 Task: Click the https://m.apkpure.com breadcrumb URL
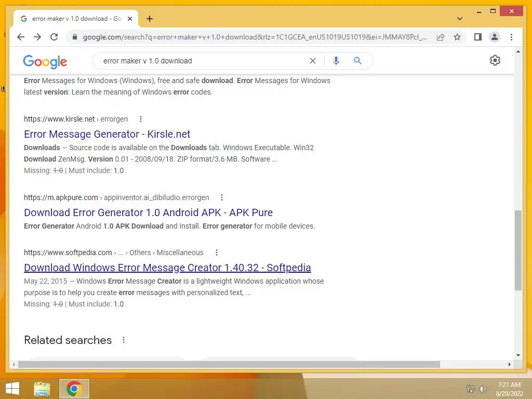click(x=61, y=197)
